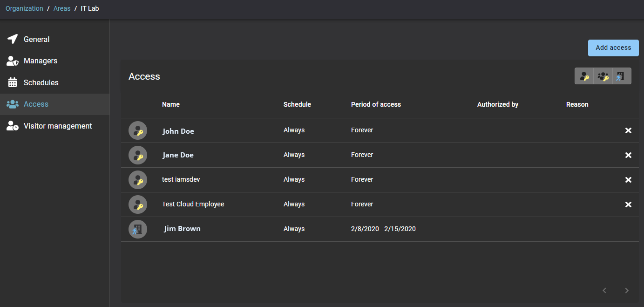Click Jane Doe's person-key avatar icon

(x=138, y=155)
